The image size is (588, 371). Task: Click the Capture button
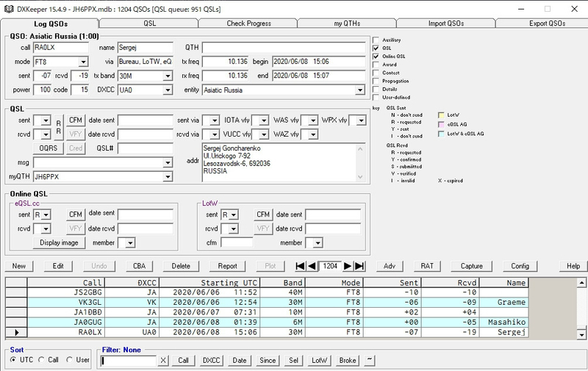coord(471,266)
